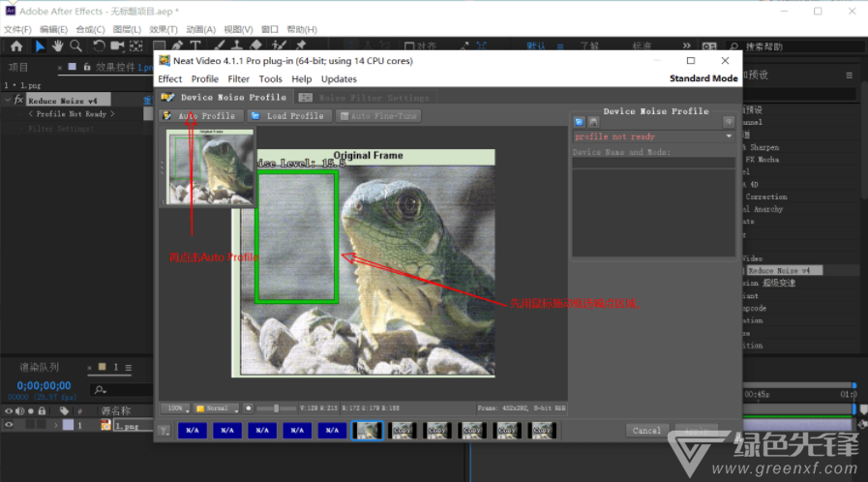
Task: Toggle the fx switch for Reduce Noise v4
Action: click(x=18, y=100)
